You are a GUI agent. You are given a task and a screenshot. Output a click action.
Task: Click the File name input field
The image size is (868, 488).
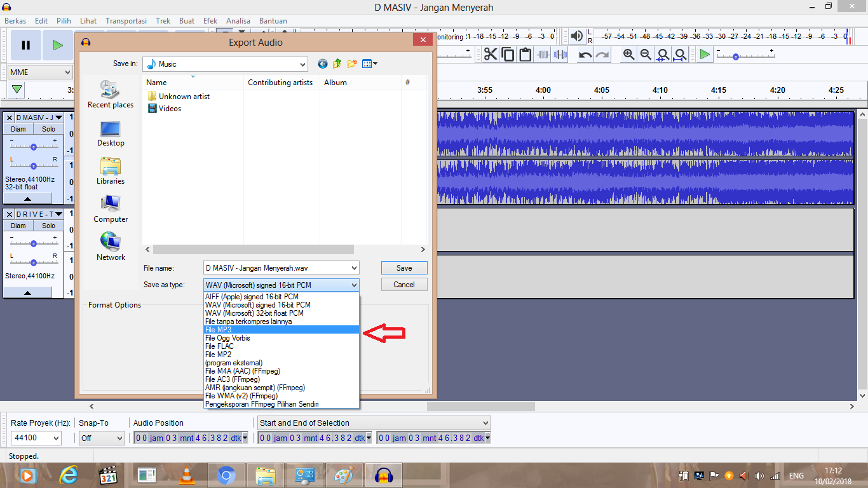coord(276,268)
